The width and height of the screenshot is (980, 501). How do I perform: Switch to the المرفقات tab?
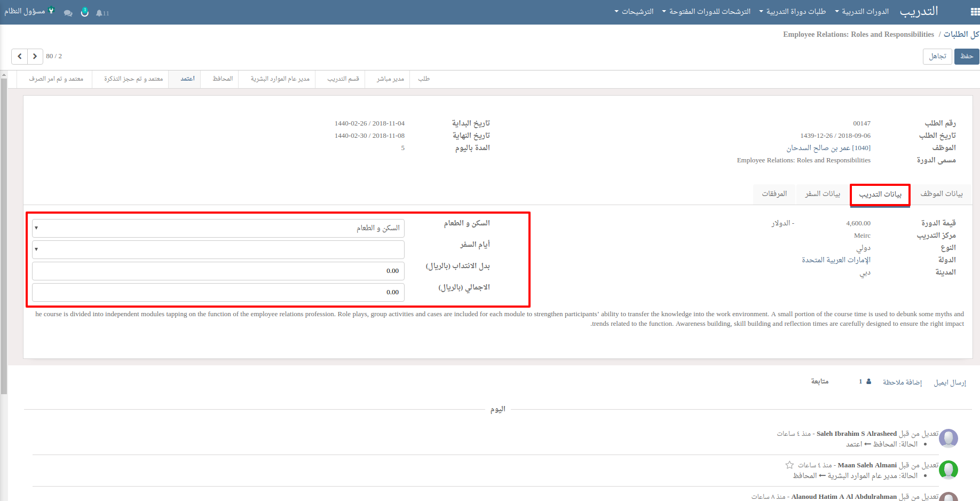point(774,194)
